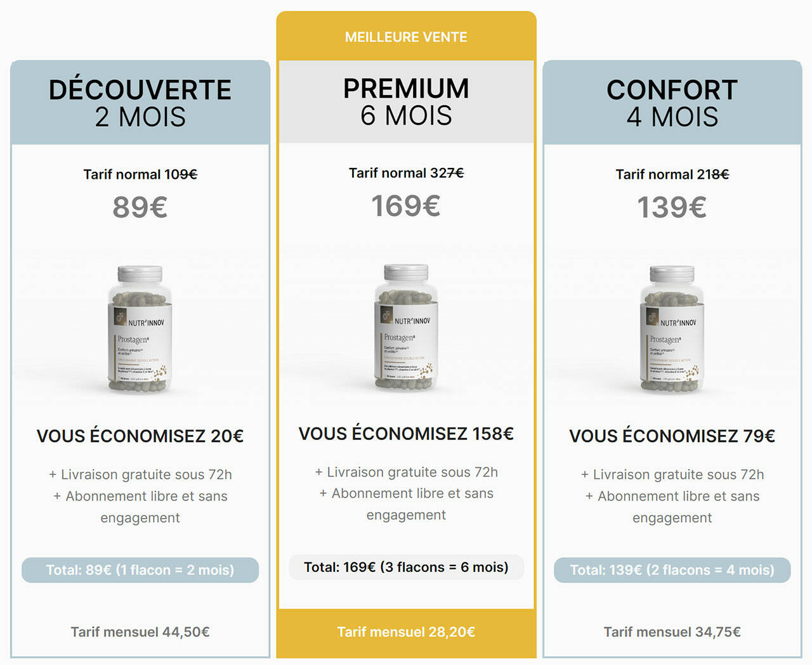Image resolution: width=812 pixels, height=665 pixels.
Task: Click the Meilleure Vente banner
Action: click(x=406, y=37)
